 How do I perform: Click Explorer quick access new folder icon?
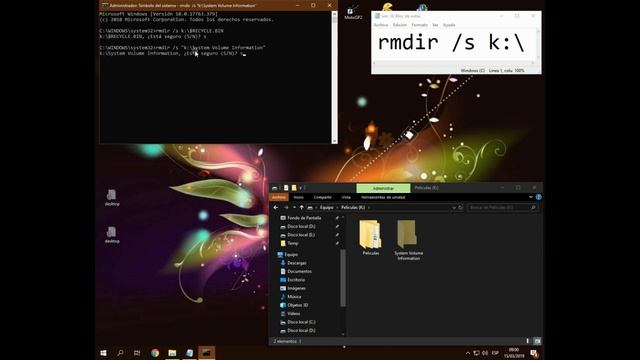(x=294, y=188)
